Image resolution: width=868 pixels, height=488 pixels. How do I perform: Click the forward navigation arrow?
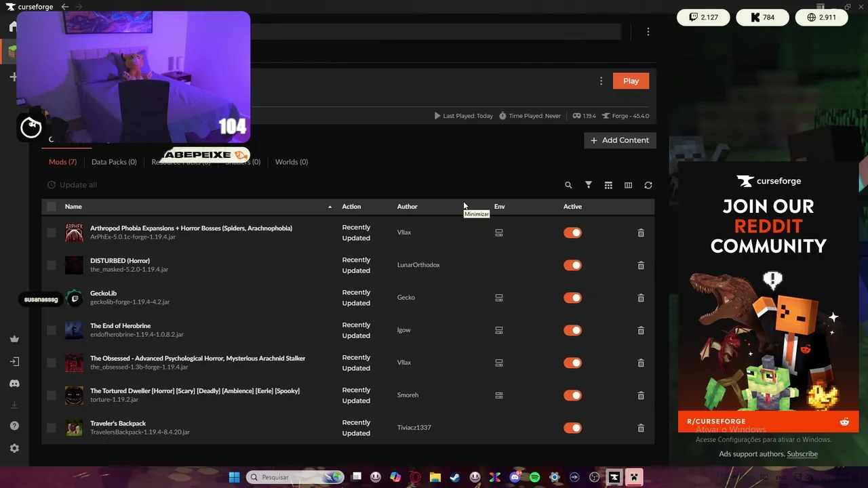pos(79,7)
